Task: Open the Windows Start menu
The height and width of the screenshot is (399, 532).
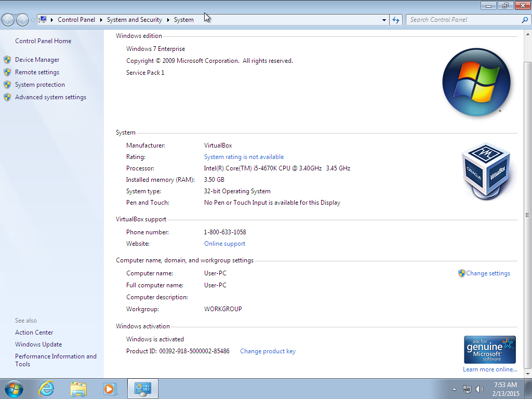Action: (14, 389)
